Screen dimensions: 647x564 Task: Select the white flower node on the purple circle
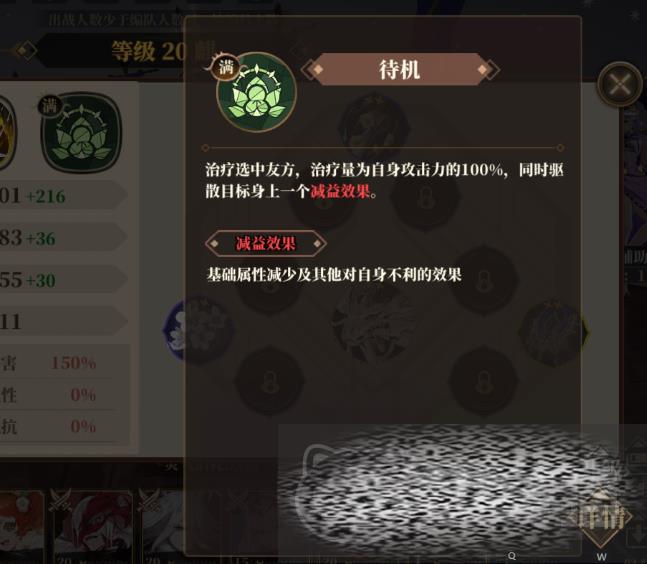[x=197, y=330]
